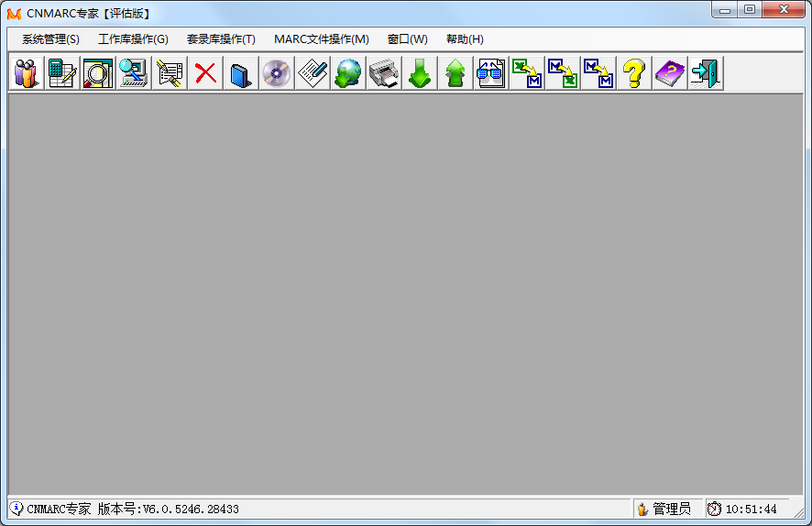Click the yellow question mark help icon

(633, 73)
